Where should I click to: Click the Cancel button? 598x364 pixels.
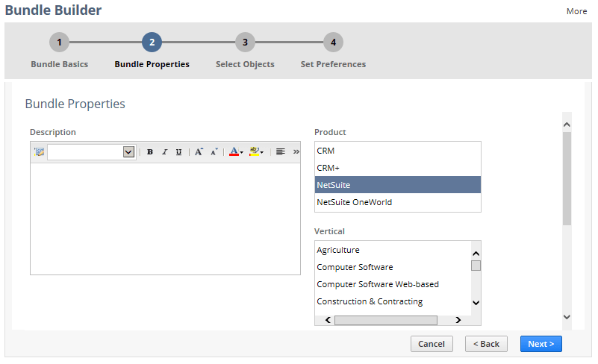tap(432, 344)
